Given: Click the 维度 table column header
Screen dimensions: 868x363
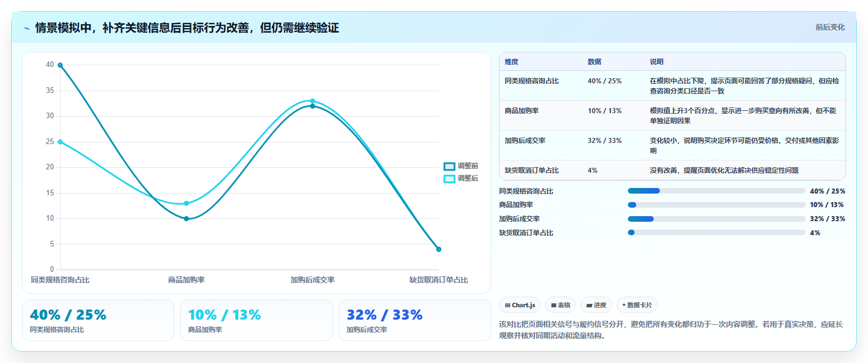Looking at the screenshot, I should tap(511, 61).
